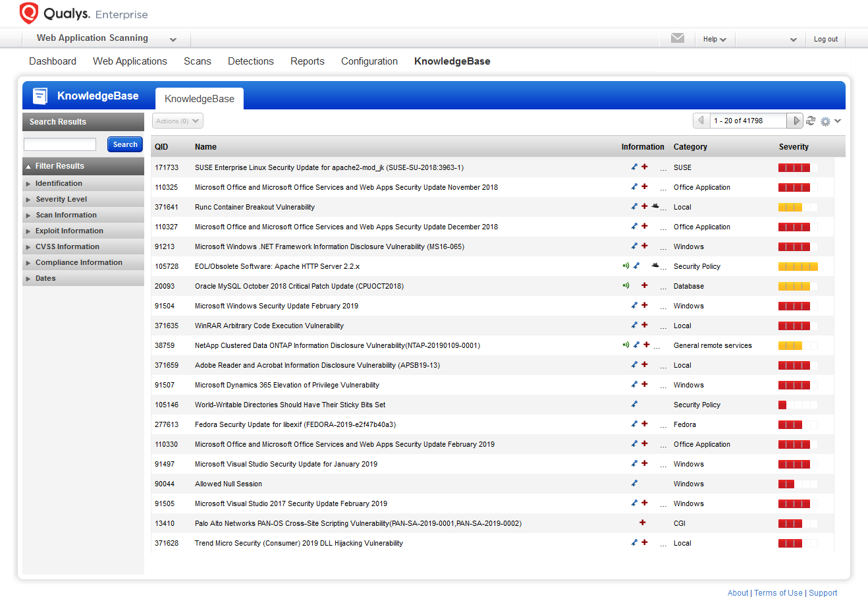Open the Web Applications section

[130, 61]
